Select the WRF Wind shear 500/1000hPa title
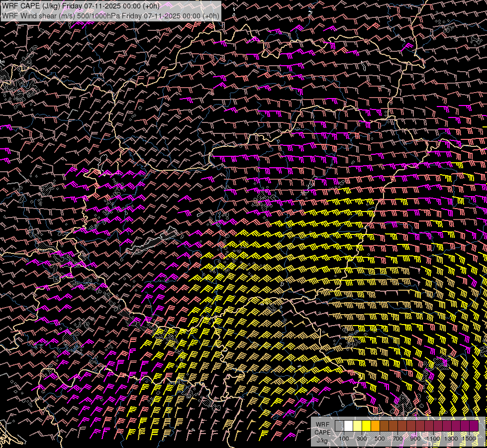Viewport: 487px width, 448px height. [x=110, y=15]
